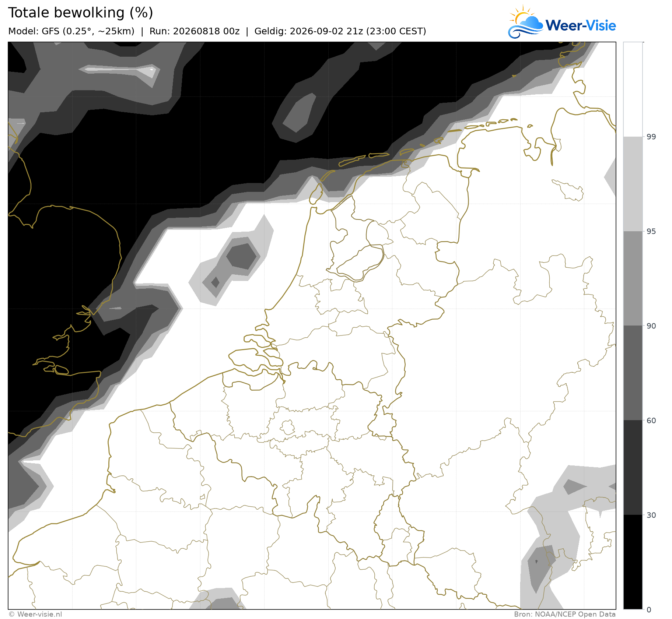This screenshot has height=619, width=672.
Task: Select the light gray 95-99% colorbar segment
Action: [633, 184]
